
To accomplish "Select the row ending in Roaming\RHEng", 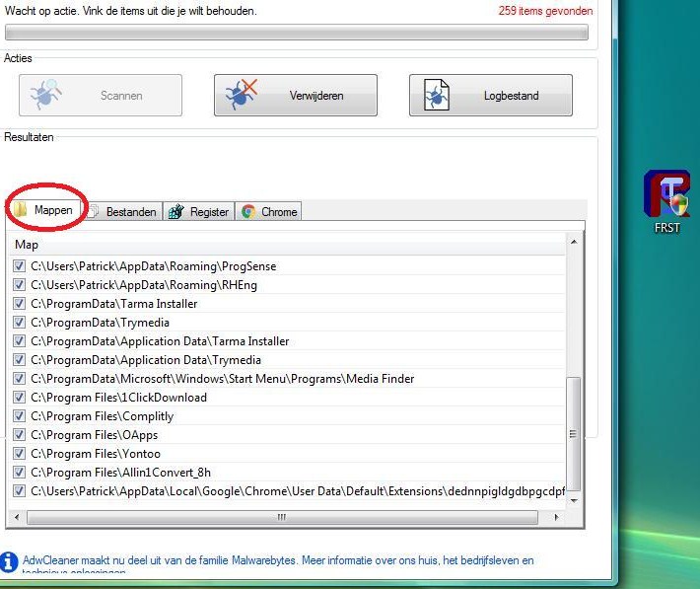I will click(287, 285).
